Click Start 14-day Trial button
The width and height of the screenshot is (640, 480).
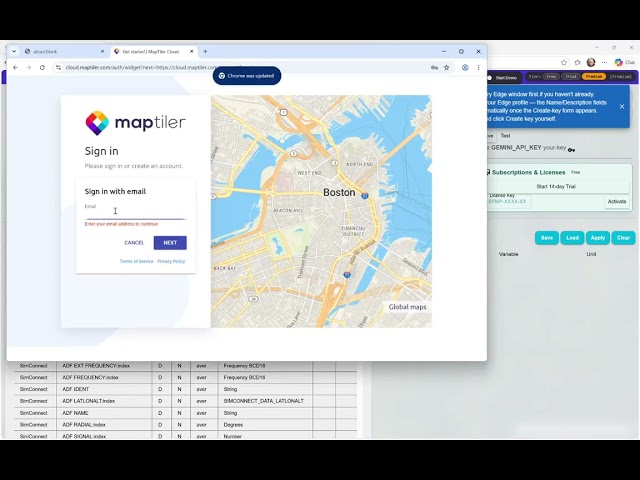tap(556, 187)
